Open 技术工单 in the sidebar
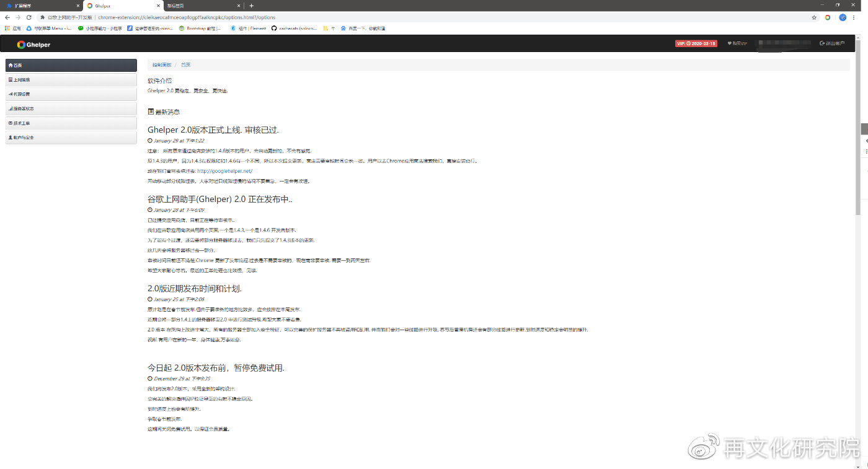Viewport: 868px width, 469px height. click(71, 123)
